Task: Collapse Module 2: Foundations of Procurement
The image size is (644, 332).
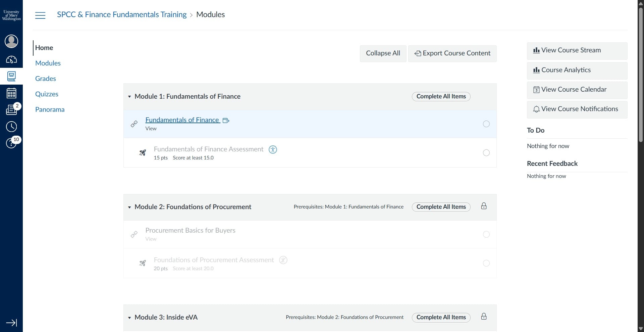Action: point(130,207)
